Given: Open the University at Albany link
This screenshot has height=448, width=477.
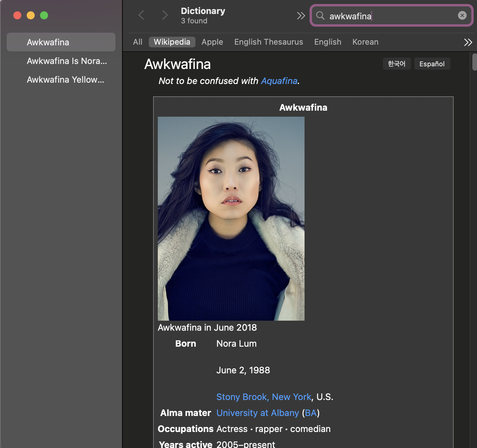Looking at the screenshot, I should 258,413.
